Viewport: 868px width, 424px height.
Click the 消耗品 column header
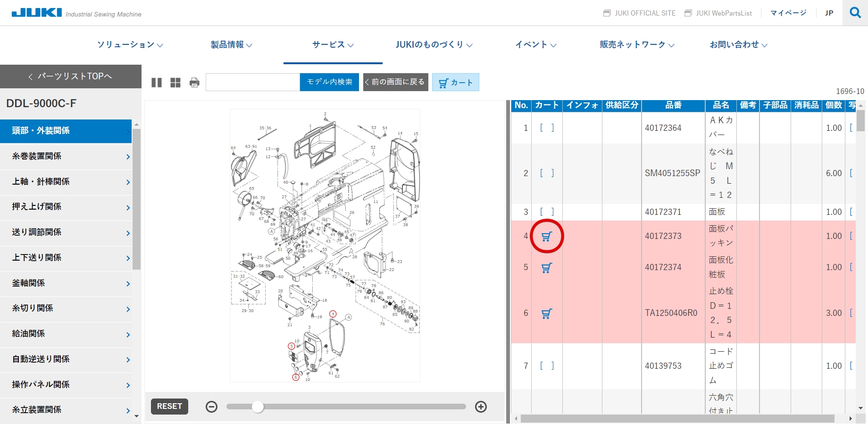[806, 105]
